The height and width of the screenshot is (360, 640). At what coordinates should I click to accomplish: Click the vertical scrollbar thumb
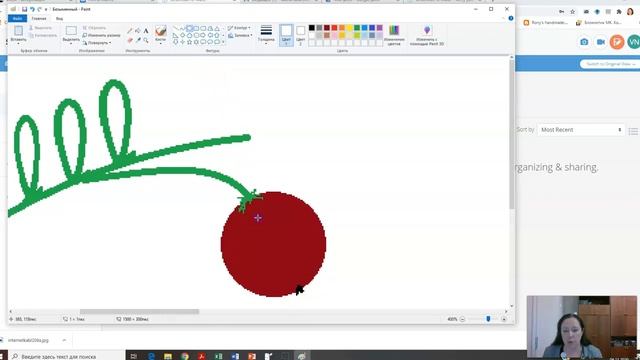click(511, 135)
